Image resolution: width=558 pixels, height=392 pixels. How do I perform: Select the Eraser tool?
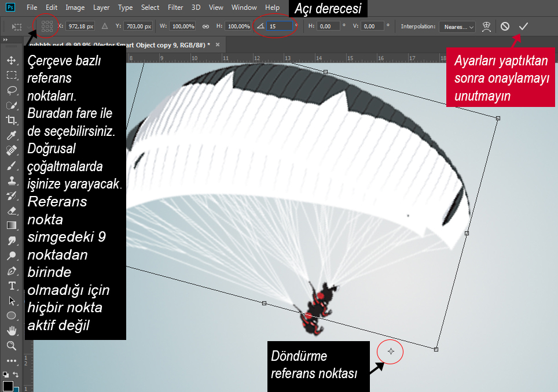(12, 210)
